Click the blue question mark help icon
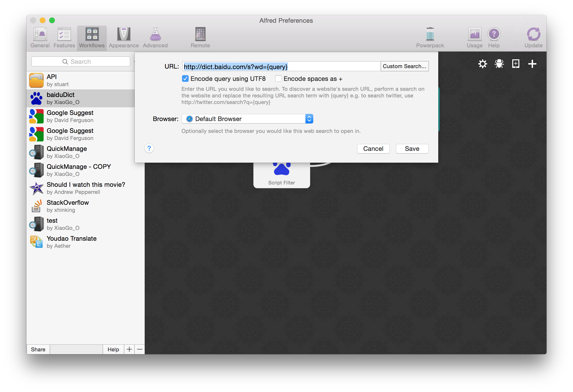Image resolution: width=573 pixels, height=392 pixels. coord(149,148)
